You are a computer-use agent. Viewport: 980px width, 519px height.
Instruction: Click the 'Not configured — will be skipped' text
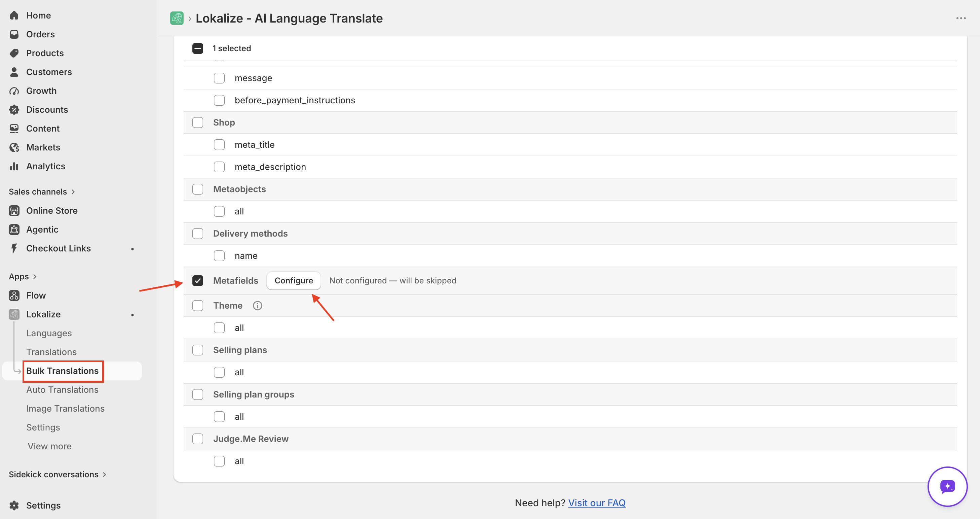[392, 281]
